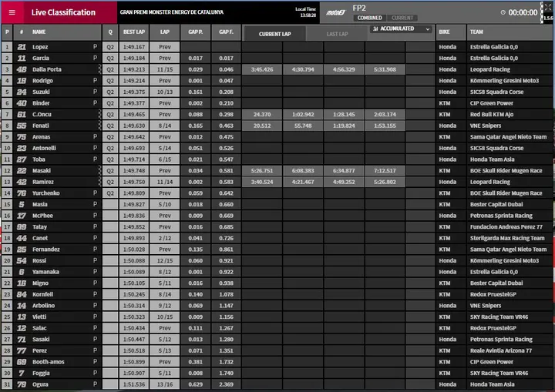Select rider Foggia
This screenshot has height=392, width=555.
(x=41, y=374)
